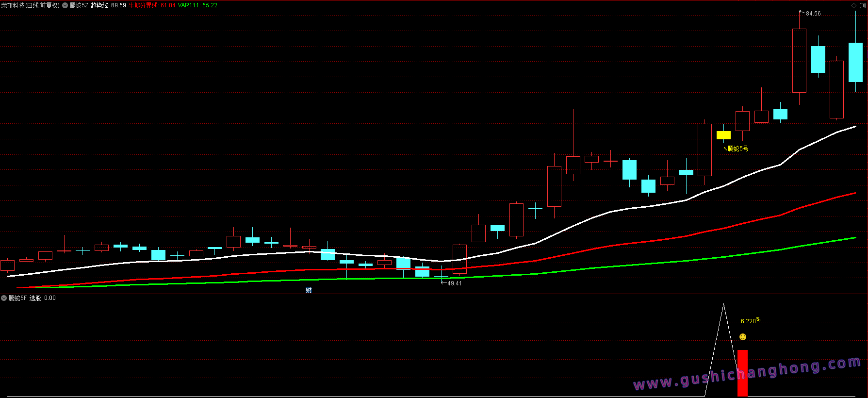This screenshot has width=868, height=398.
Task: Click the 腾蛇5Z indicator name
Action: point(79,5)
